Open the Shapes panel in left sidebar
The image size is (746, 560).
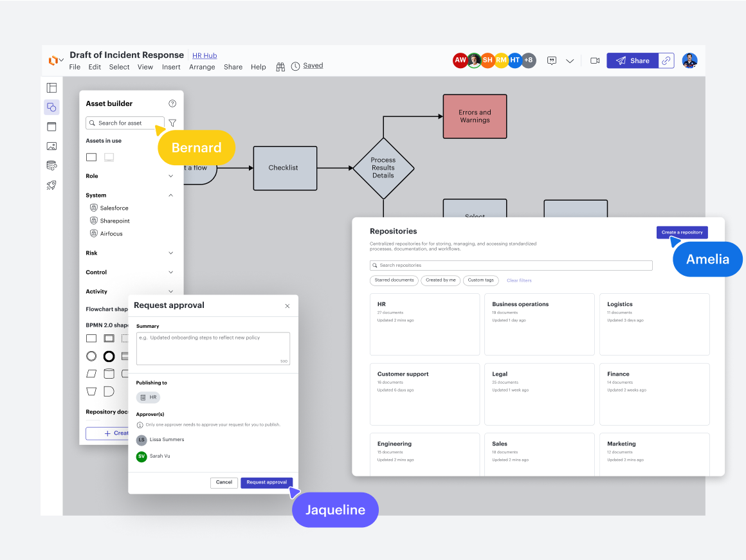tap(51, 107)
